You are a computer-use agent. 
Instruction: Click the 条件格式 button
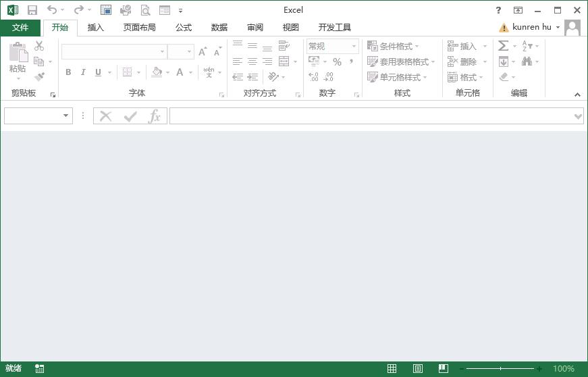pos(393,46)
